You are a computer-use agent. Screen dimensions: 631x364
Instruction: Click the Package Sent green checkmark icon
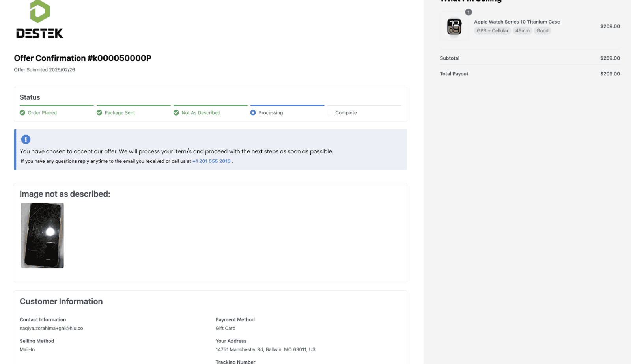(x=99, y=113)
